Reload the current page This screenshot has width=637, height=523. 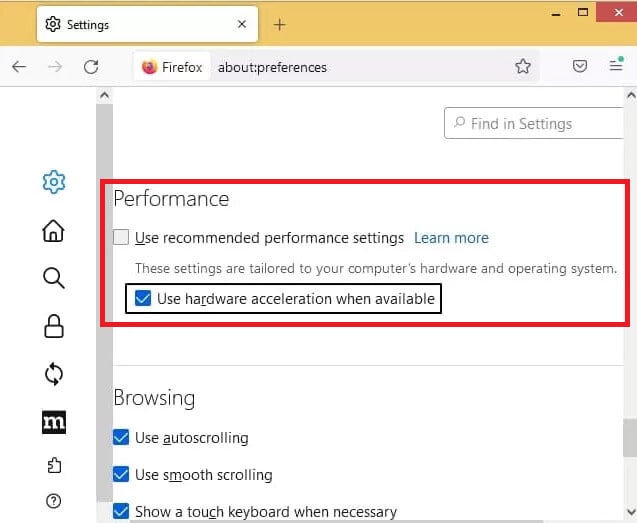pos(91,67)
